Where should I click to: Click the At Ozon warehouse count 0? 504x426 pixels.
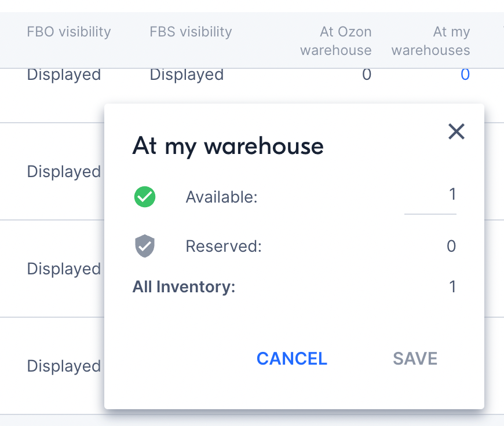tap(366, 75)
